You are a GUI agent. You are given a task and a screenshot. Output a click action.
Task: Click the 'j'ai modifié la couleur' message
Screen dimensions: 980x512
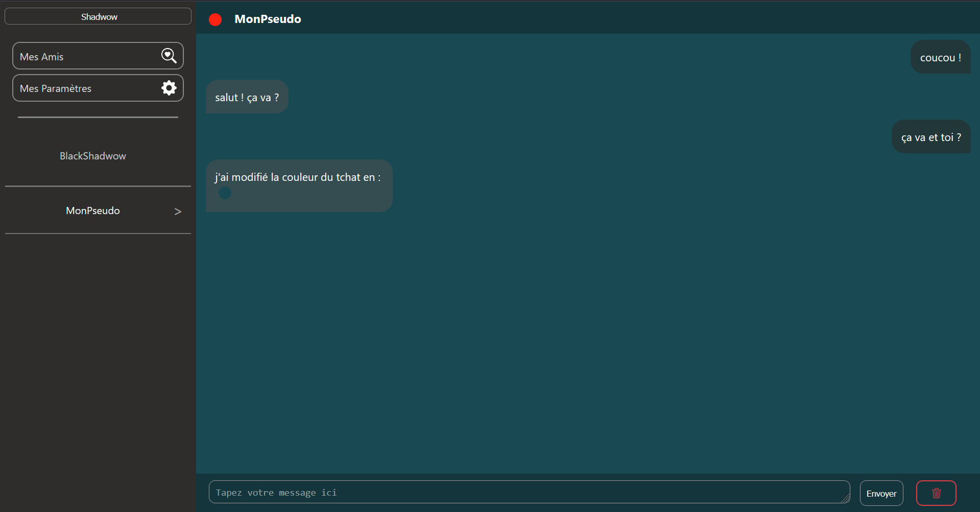(299, 185)
